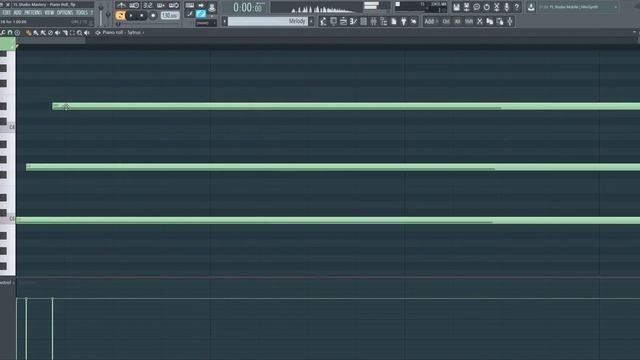Switch the orange pattern/song mode button
The image size is (640, 360).
pos(120,16)
